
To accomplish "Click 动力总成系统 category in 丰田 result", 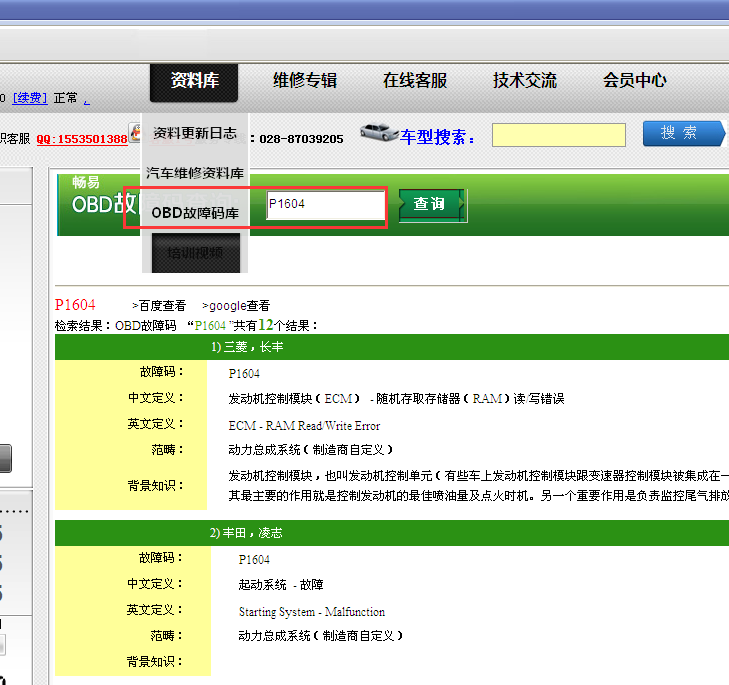I will [320, 636].
